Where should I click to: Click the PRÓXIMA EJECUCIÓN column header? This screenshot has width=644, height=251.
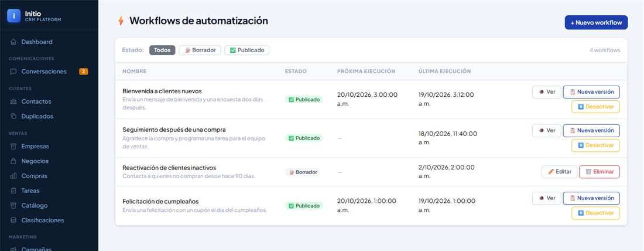point(366,72)
